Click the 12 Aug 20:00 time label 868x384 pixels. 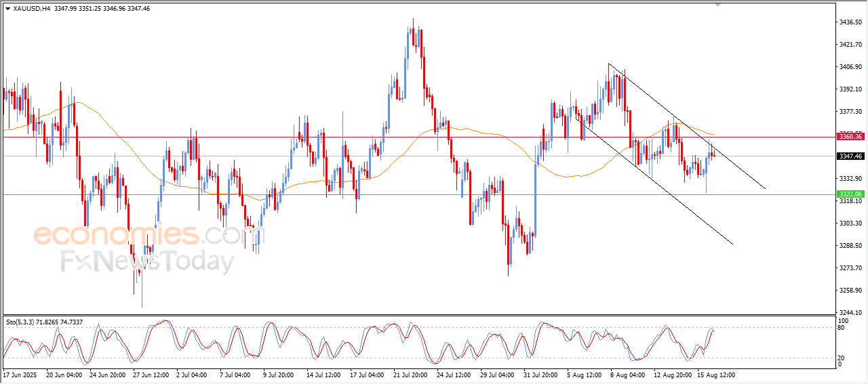(672, 375)
